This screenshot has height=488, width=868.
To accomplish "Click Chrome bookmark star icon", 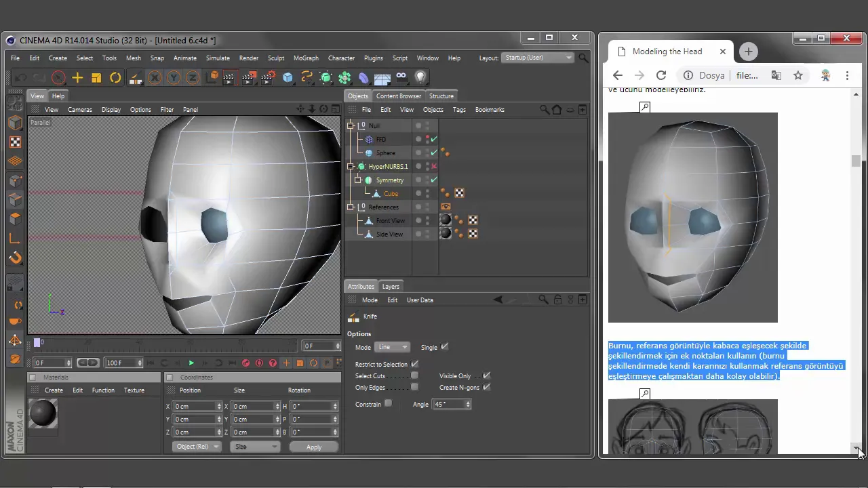I will point(798,75).
